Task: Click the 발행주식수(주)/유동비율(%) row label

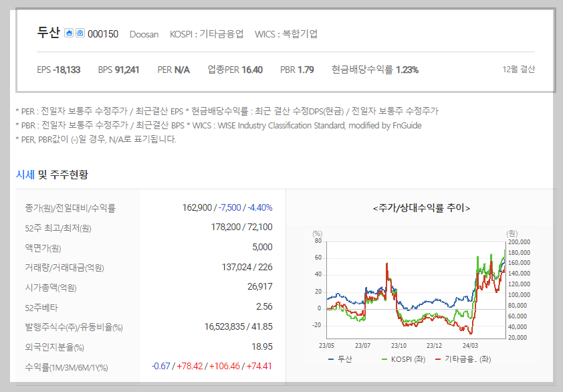Action: click(74, 327)
